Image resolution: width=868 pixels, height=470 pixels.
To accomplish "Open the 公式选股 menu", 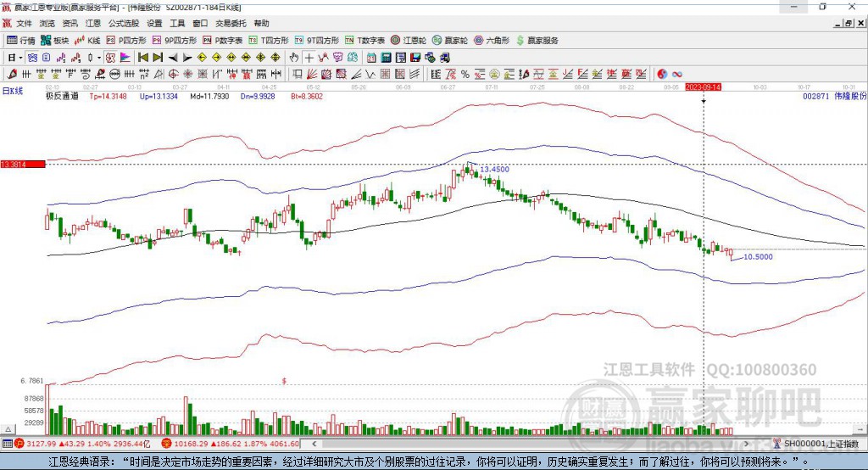I will coord(124,23).
